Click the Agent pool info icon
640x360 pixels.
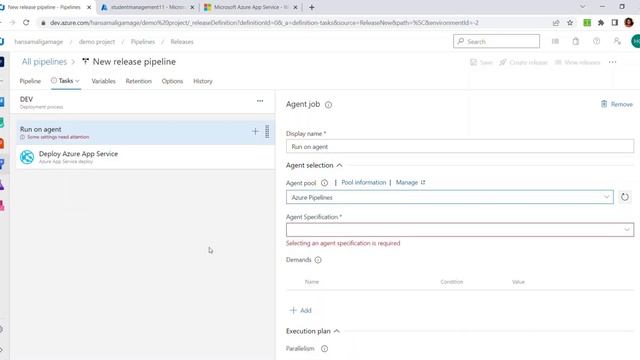tap(324, 183)
